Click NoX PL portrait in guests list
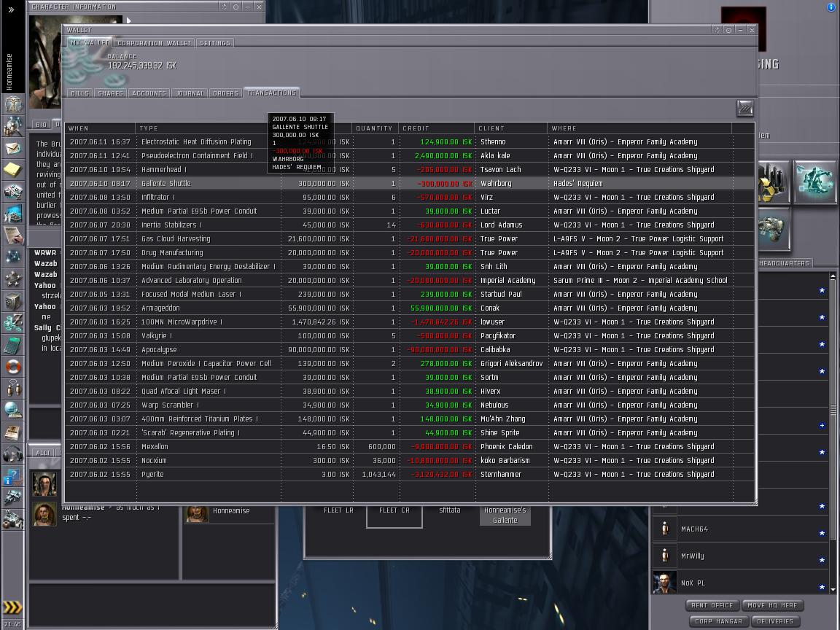 [665, 583]
